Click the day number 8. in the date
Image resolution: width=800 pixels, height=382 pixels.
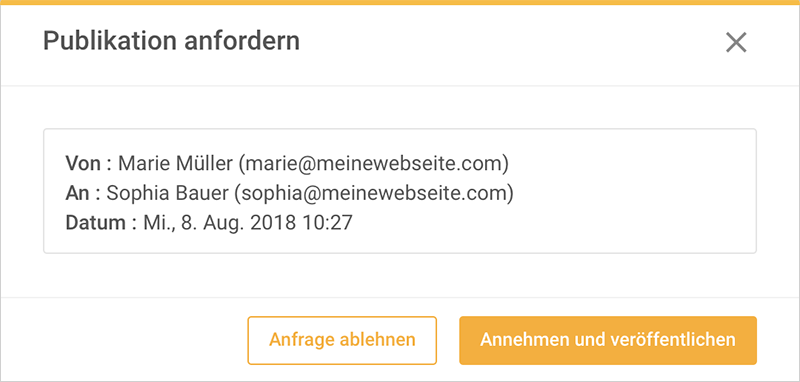pyautogui.click(x=187, y=223)
